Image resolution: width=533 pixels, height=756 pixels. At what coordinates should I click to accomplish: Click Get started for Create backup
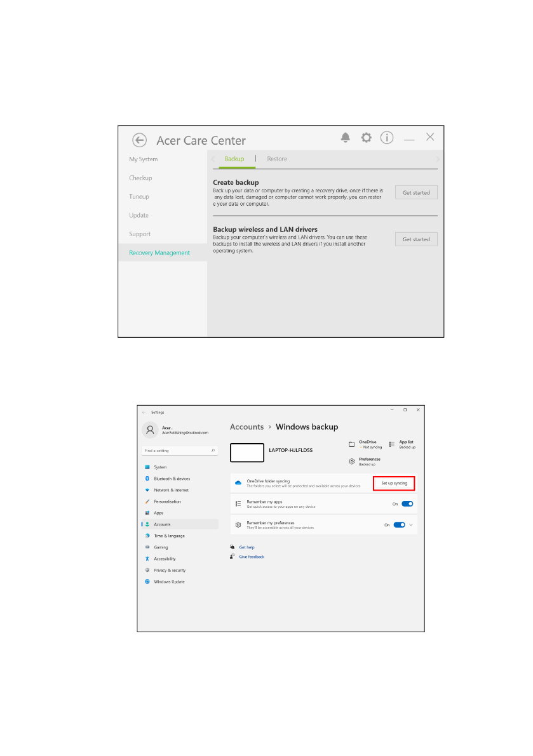[x=416, y=192]
